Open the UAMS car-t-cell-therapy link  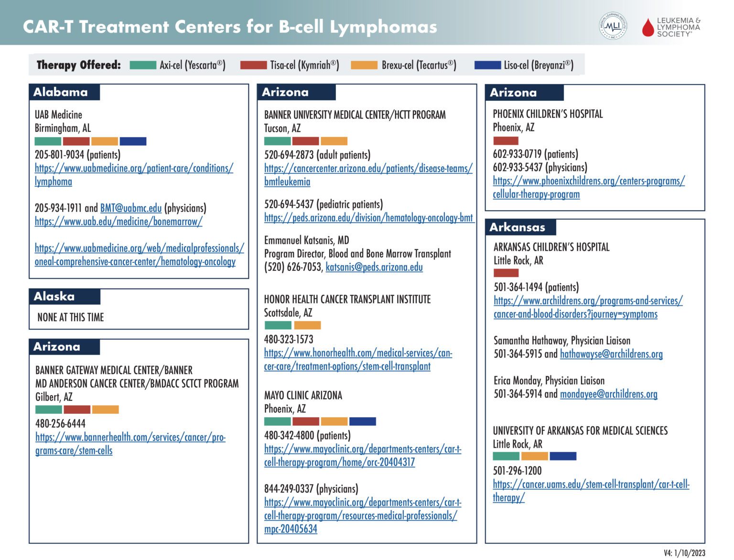coord(591,491)
